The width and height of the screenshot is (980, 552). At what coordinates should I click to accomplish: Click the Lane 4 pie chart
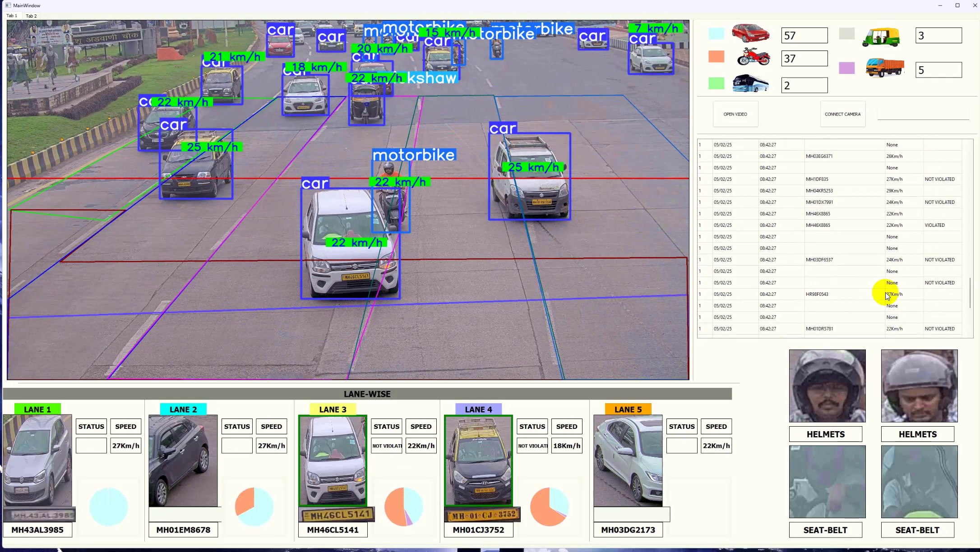[549, 506]
